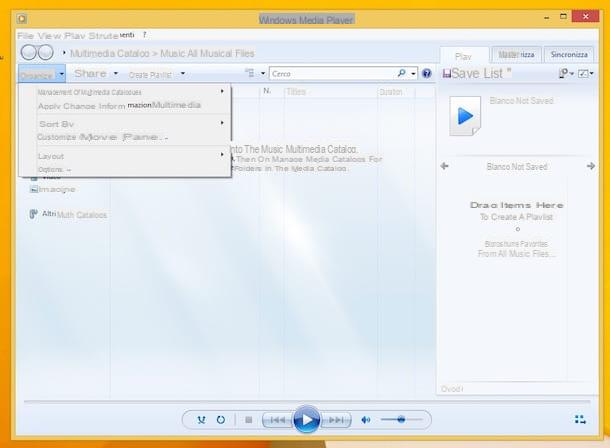Open the ? help menu
610x448 pixels.
pyautogui.click(x=144, y=35)
